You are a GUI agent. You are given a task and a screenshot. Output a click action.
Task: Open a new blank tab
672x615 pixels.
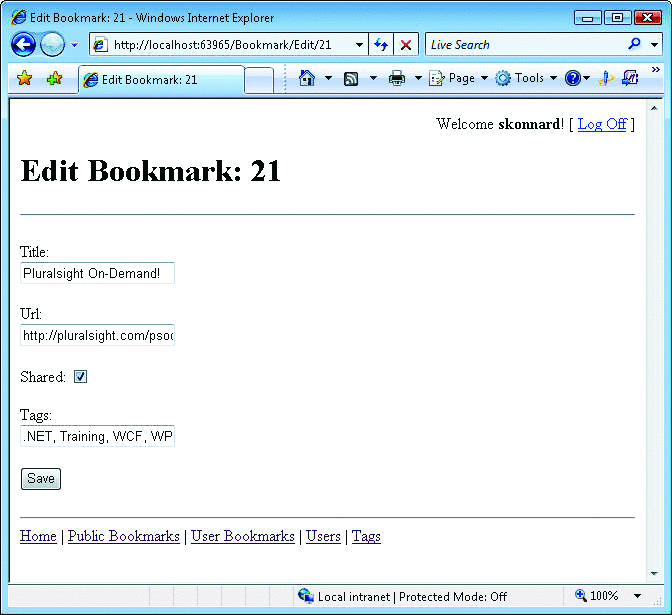(x=259, y=80)
